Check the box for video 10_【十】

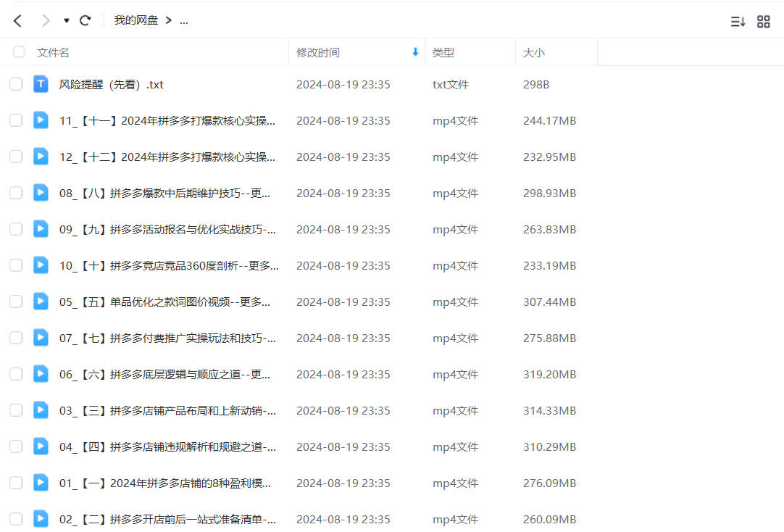(16, 265)
